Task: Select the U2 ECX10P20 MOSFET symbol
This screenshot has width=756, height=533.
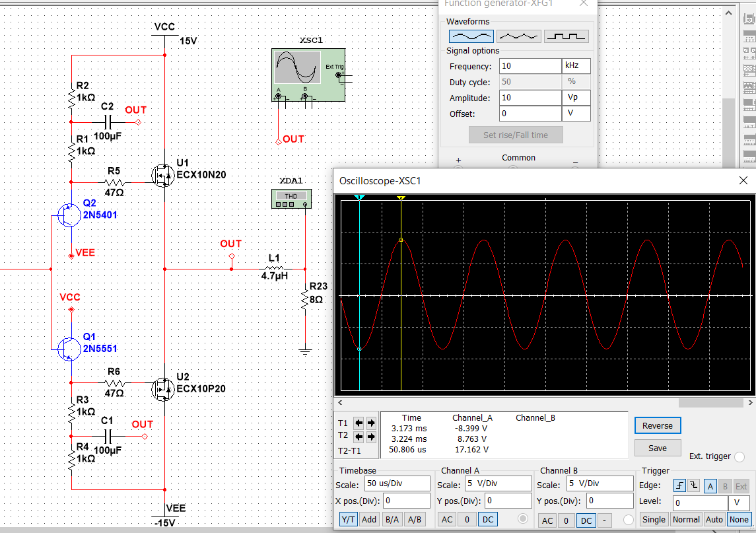Action: pyautogui.click(x=163, y=389)
